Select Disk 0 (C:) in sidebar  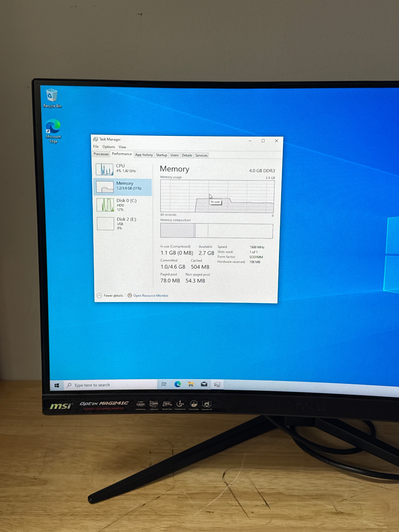click(123, 205)
